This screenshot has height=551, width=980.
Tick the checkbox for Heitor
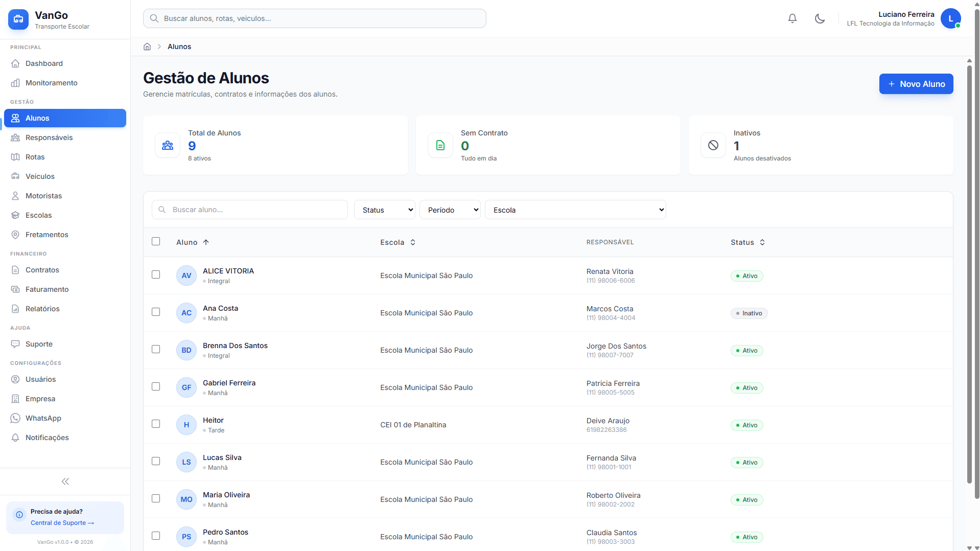pyautogui.click(x=156, y=424)
